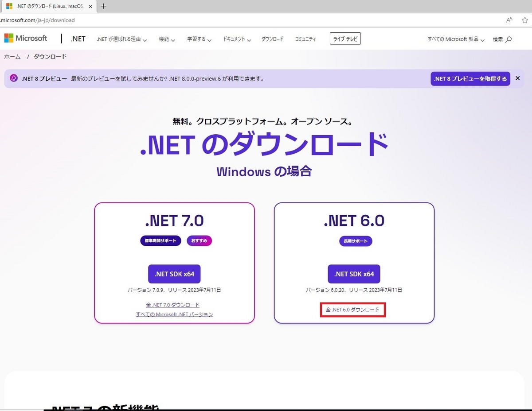
Task: Click the 標準期間サポート badge
Action: pos(160,241)
